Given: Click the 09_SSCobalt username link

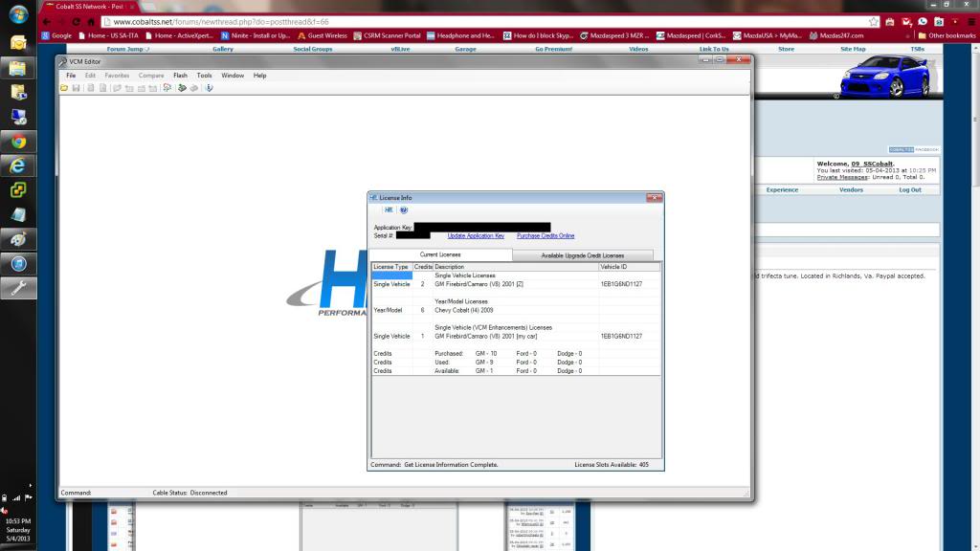Looking at the screenshot, I should (872, 164).
